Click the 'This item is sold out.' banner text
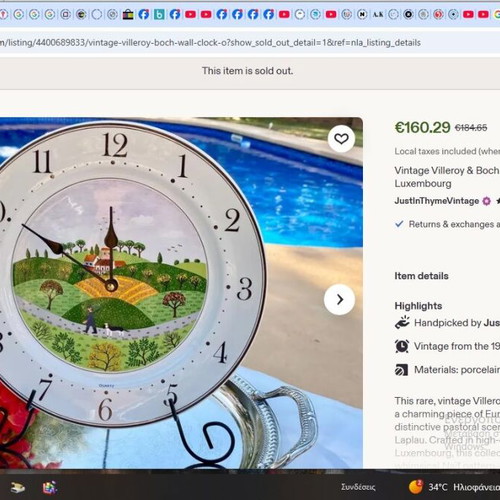The image size is (500, 500). tap(247, 71)
